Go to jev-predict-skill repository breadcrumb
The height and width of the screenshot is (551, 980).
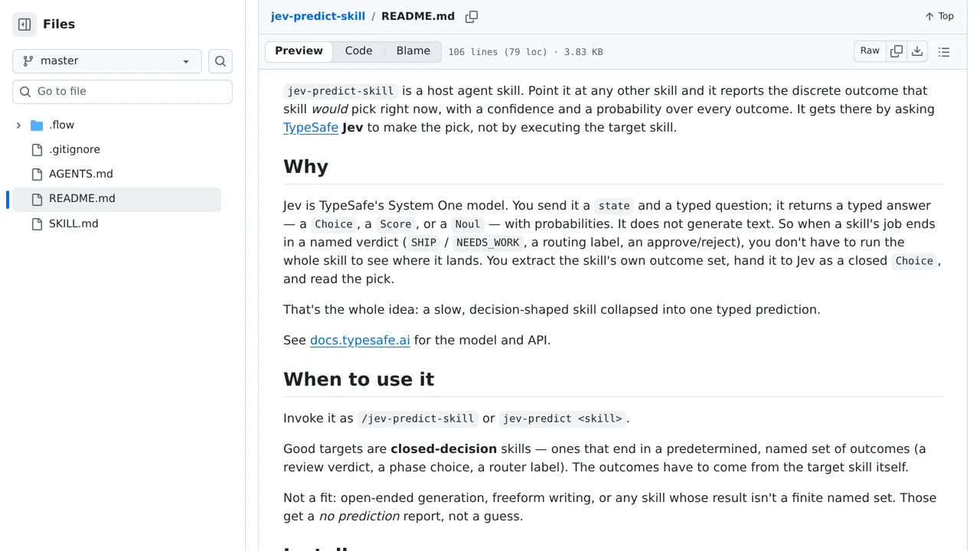pos(318,16)
